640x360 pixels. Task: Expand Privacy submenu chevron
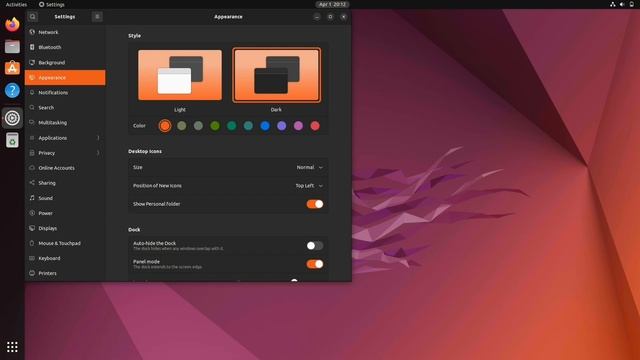pyautogui.click(x=98, y=153)
